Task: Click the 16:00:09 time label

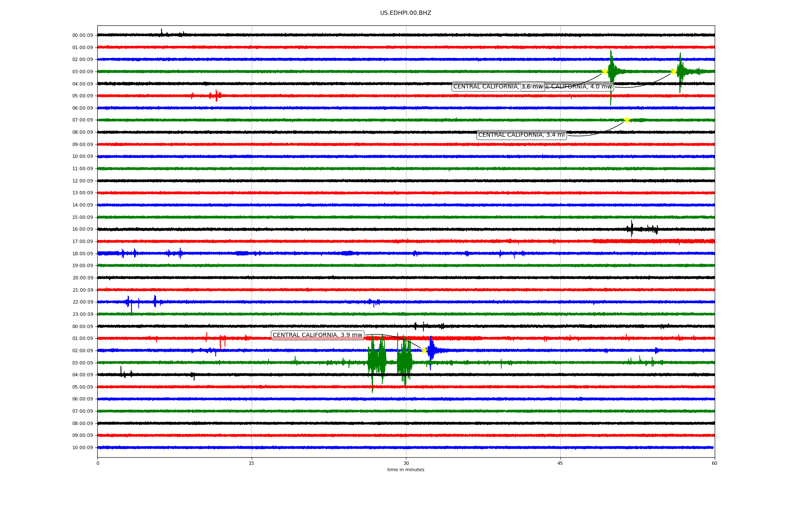Action: pos(82,229)
